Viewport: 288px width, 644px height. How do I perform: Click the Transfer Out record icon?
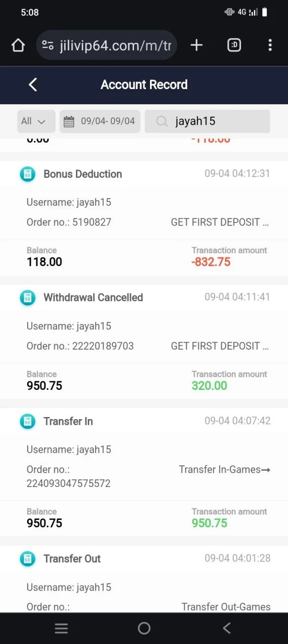[x=28, y=559]
